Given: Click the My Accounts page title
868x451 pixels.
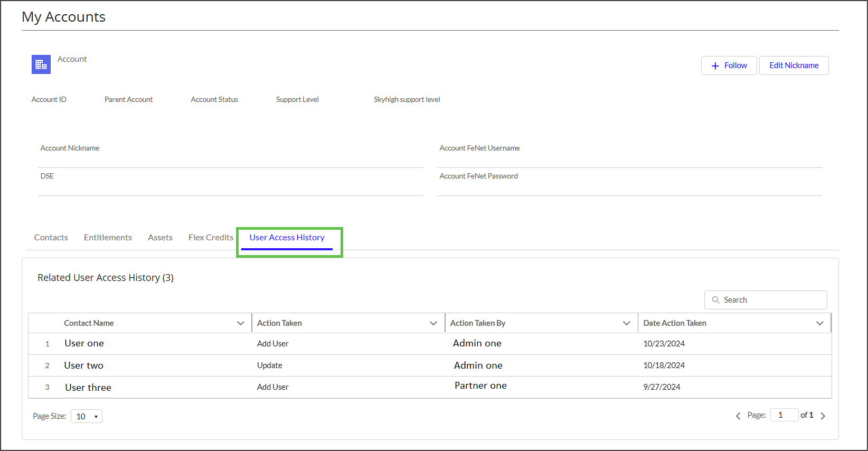Looking at the screenshot, I should [x=64, y=17].
